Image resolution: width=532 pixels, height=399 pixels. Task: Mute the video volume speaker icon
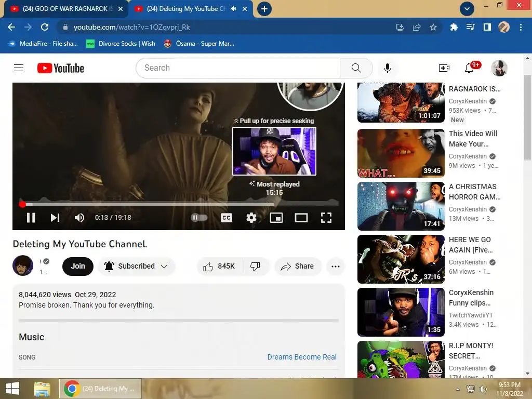[x=79, y=218]
